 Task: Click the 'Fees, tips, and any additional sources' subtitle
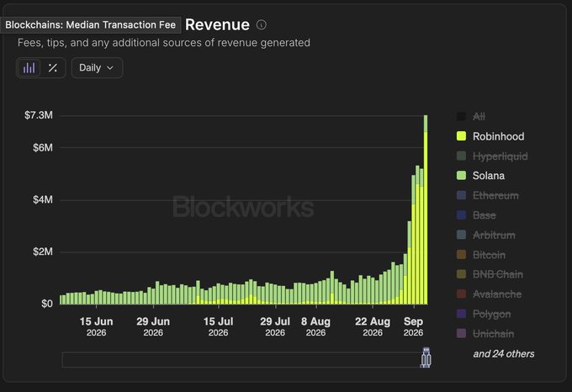click(164, 43)
